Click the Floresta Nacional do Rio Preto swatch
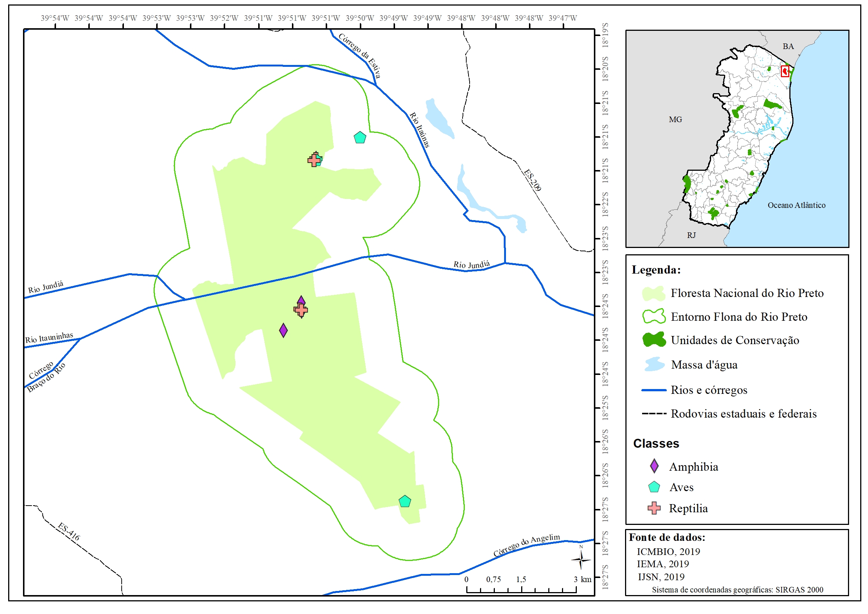This screenshot has height=614, width=868. pyautogui.click(x=654, y=293)
